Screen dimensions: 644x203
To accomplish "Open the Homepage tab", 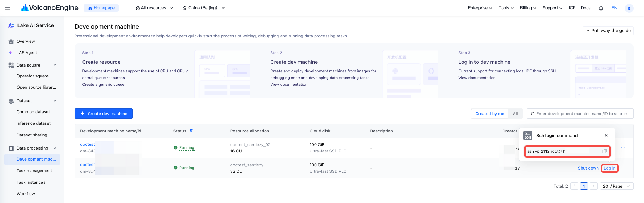I will point(101,8).
